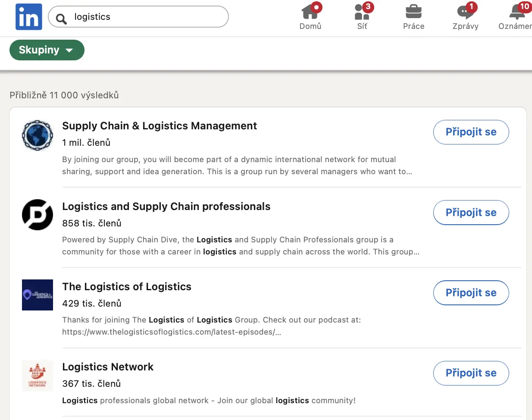This screenshot has height=420, width=532.
Task: Focus the search field containing logistics
Action: [138, 17]
